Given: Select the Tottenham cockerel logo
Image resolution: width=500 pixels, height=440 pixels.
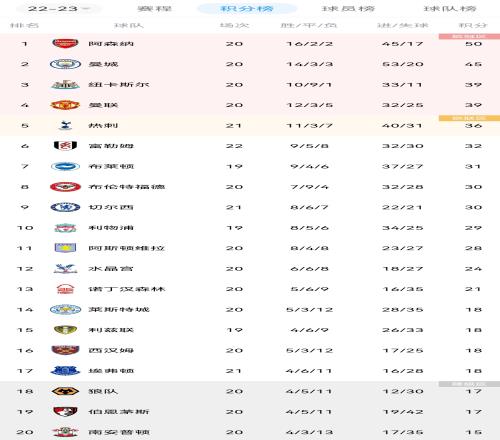Looking at the screenshot, I should click(65, 125).
